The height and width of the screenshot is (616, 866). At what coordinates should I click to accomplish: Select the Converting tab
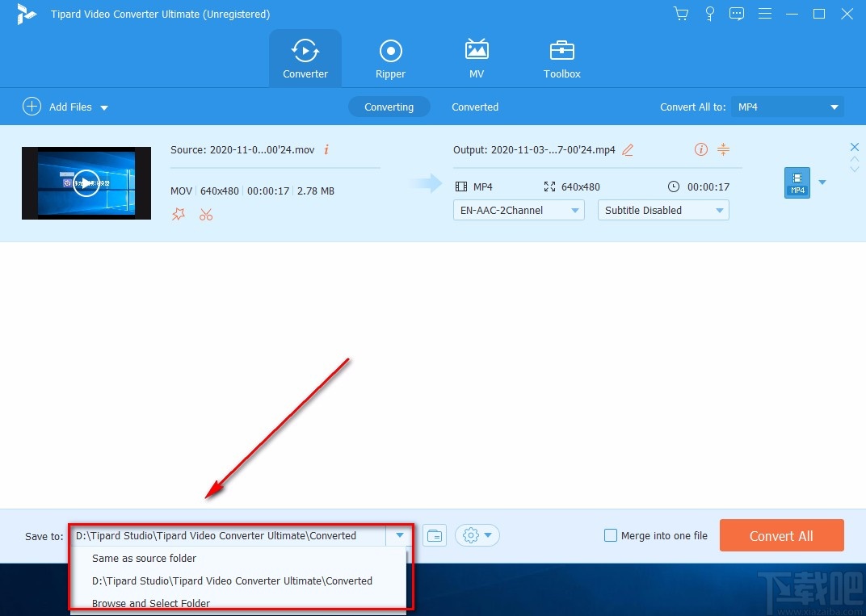tap(389, 107)
